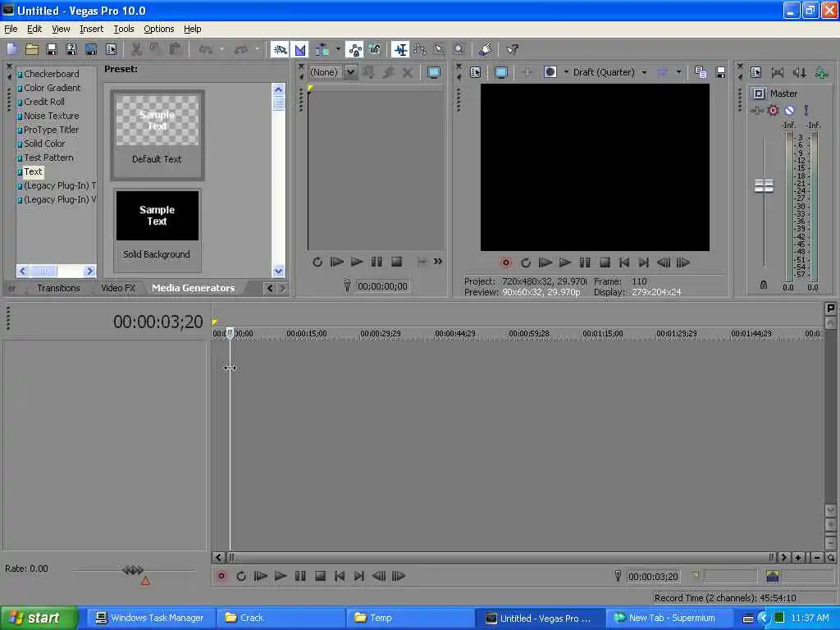Click the green Insert Bus icon
Screen dimensions: 840x630
[821, 72]
